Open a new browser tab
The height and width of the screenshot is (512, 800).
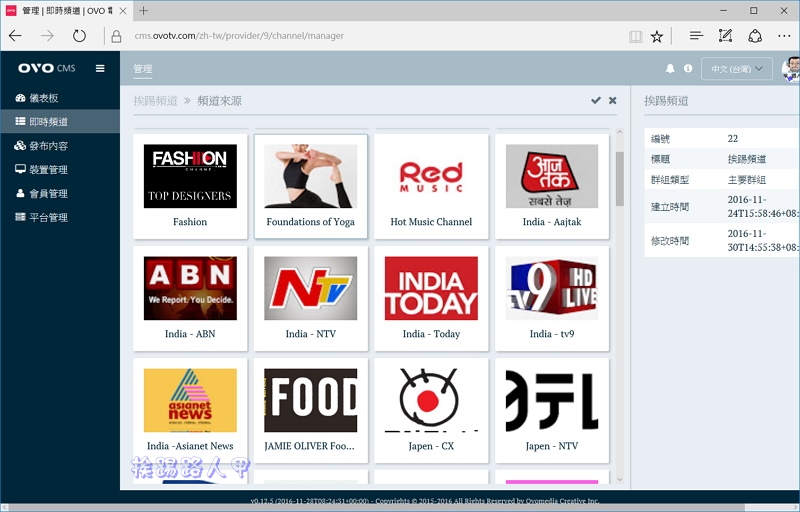pyautogui.click(x=143, y=11)
